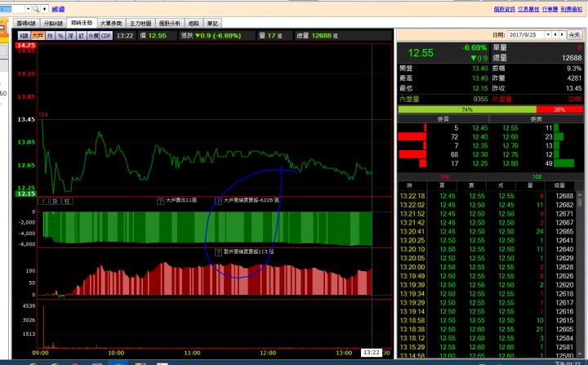The image size is (588, 365).
Task: Toggle the K線 chart mode button
Action: point(24,36)
